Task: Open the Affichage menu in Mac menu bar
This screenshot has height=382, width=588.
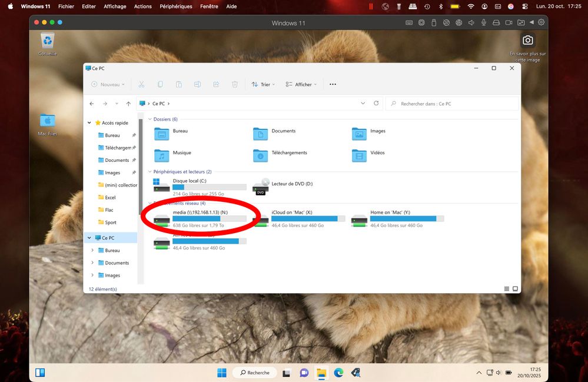Action: coord(115,6)
